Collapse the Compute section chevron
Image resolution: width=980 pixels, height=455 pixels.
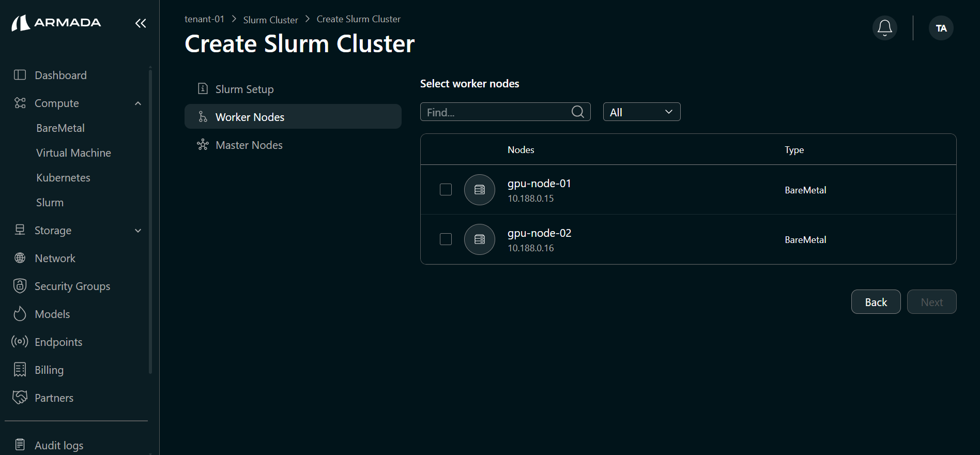(x=138, y=103)
